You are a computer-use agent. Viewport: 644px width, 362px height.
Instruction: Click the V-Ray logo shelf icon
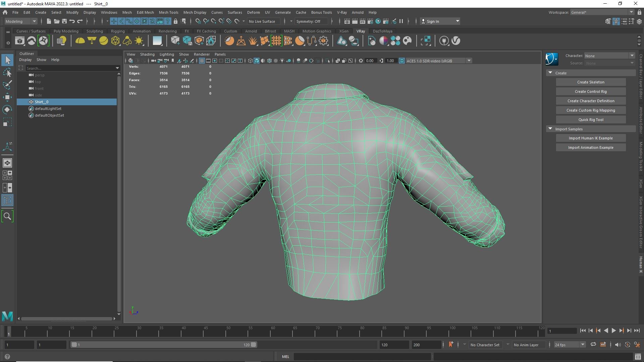coord(456,41)
